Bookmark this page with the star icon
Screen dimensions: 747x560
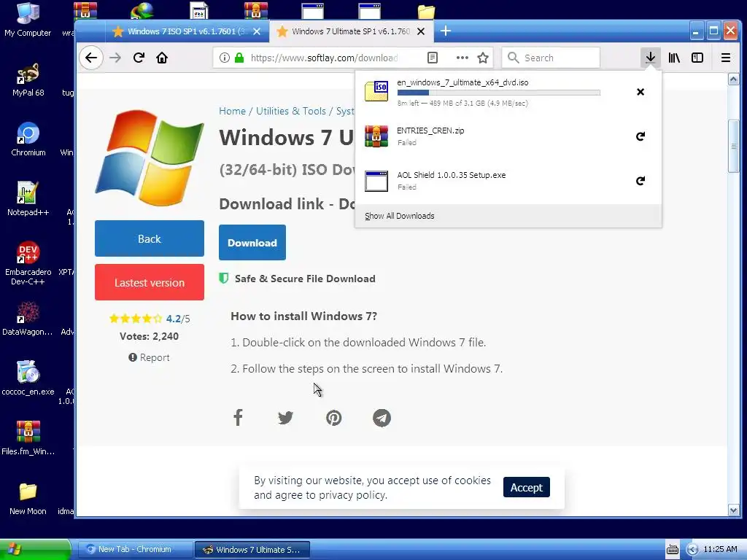[483, 58]
